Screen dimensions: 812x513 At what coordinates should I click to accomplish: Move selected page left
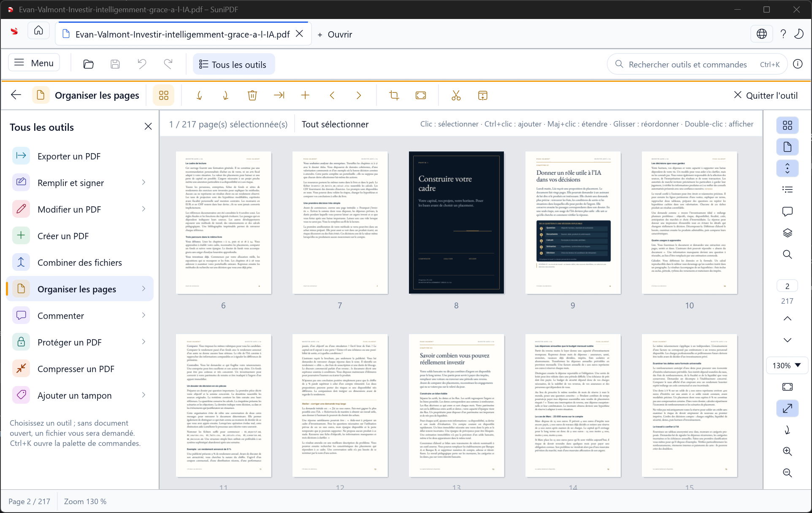coord(332,95)
